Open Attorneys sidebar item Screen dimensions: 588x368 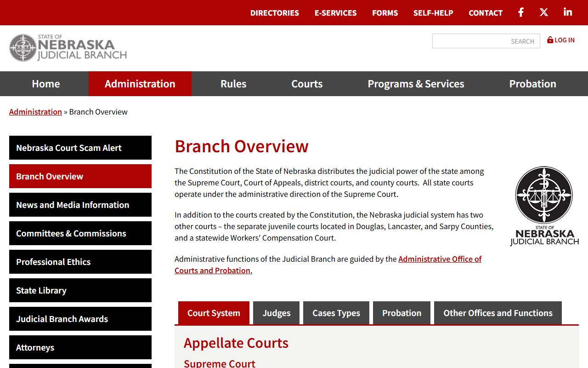pos(80,347)
